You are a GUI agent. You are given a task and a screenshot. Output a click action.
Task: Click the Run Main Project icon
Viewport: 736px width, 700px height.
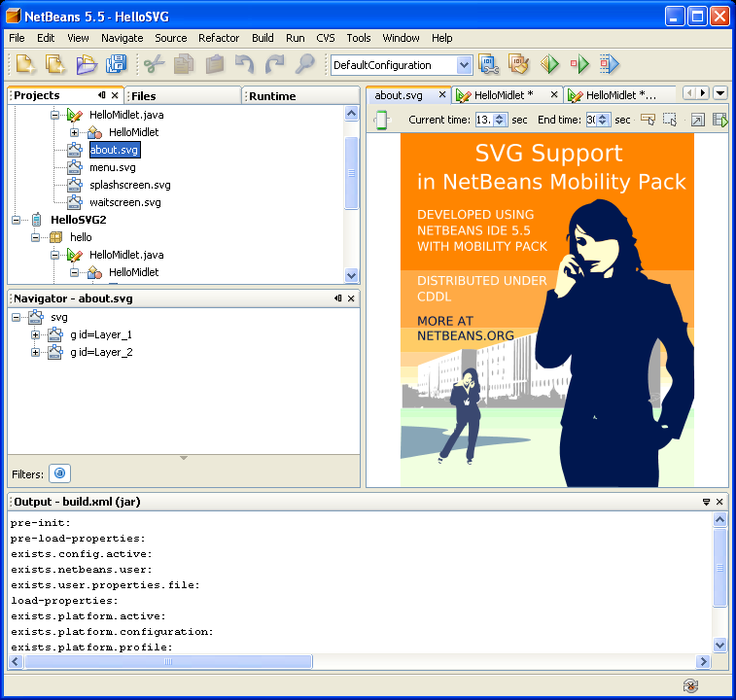(x=549, y=64)
